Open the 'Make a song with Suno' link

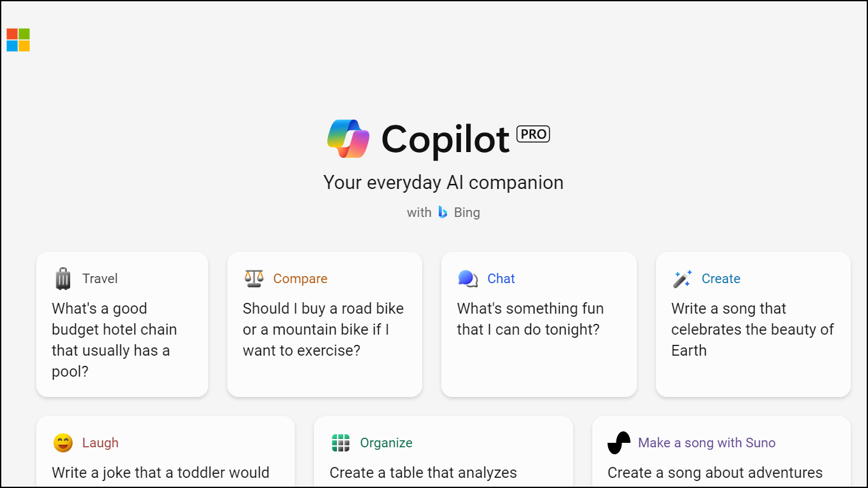[x=706, y=443]
